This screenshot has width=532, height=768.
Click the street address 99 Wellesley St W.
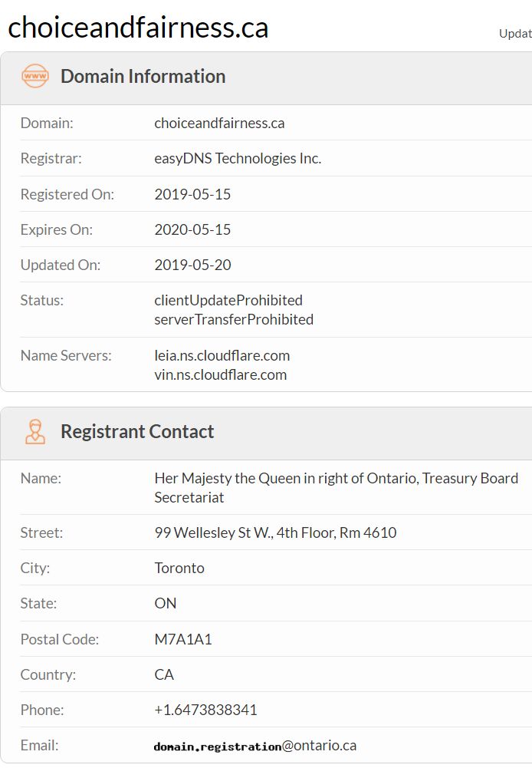tap(275, 532)
